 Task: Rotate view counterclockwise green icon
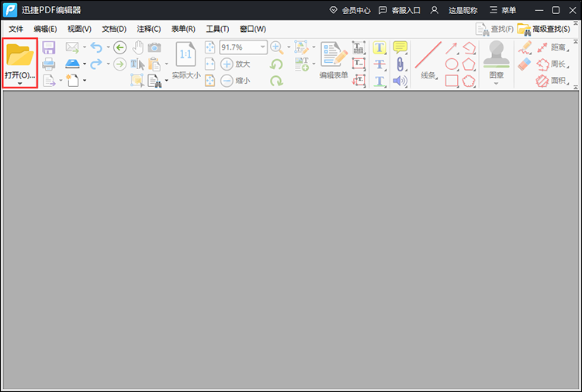[276, 64]
